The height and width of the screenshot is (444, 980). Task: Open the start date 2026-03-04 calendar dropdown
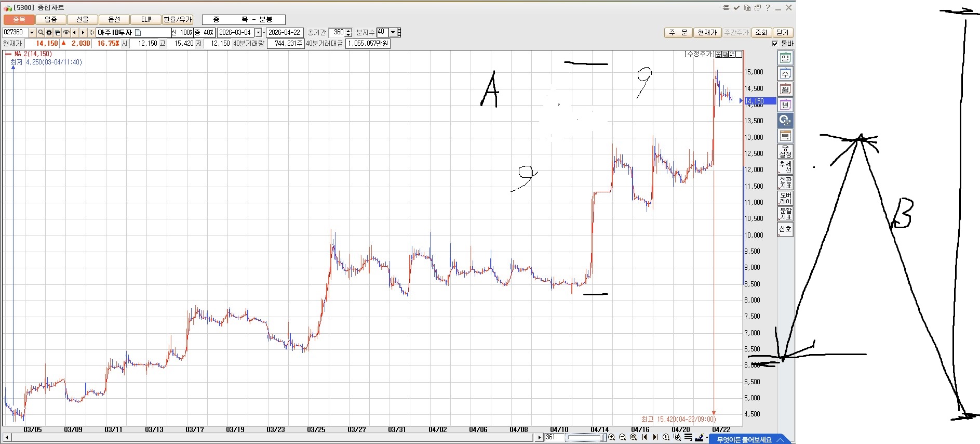click(258, 33)
